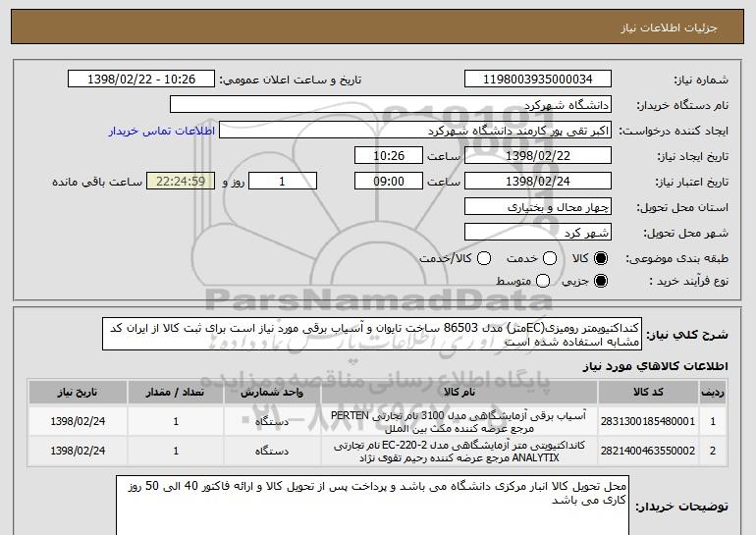Click the creation date field 1398/02/22

pos(538,156)
